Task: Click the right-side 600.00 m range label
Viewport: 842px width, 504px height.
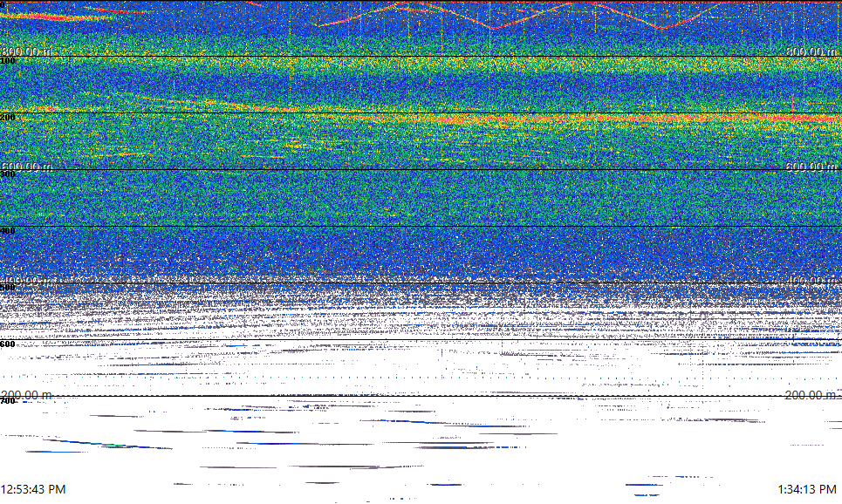Action: [x=811, y=167]
